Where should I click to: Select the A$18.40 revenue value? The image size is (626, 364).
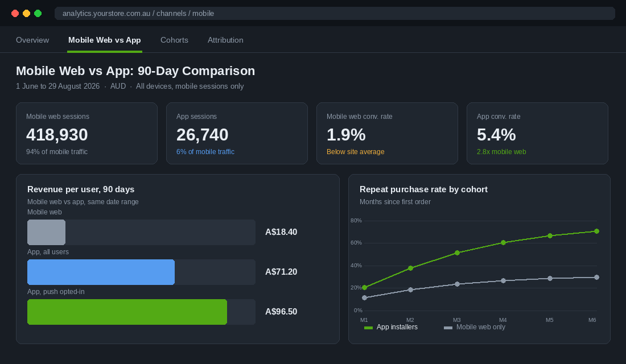tap(281, 232)
